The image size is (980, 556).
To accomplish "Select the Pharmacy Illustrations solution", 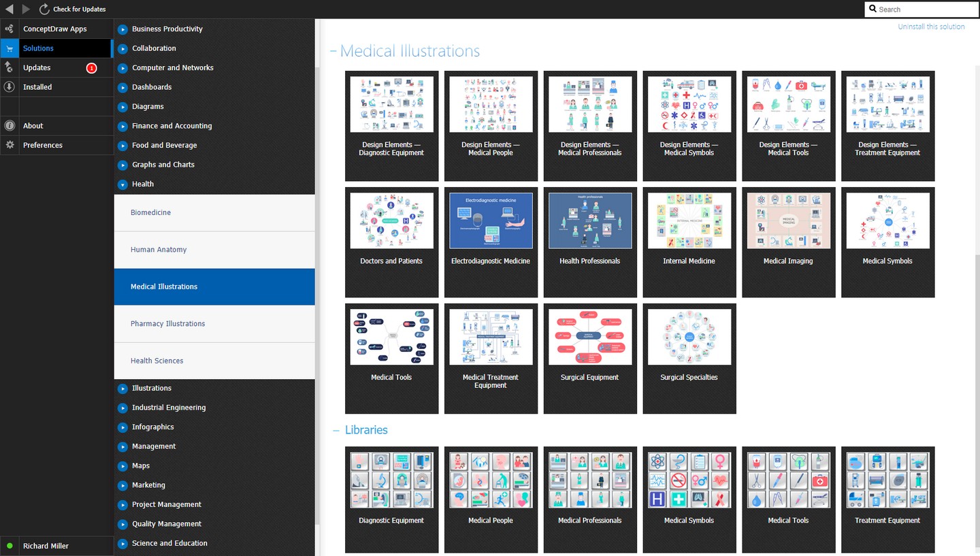I will (214, 324).
